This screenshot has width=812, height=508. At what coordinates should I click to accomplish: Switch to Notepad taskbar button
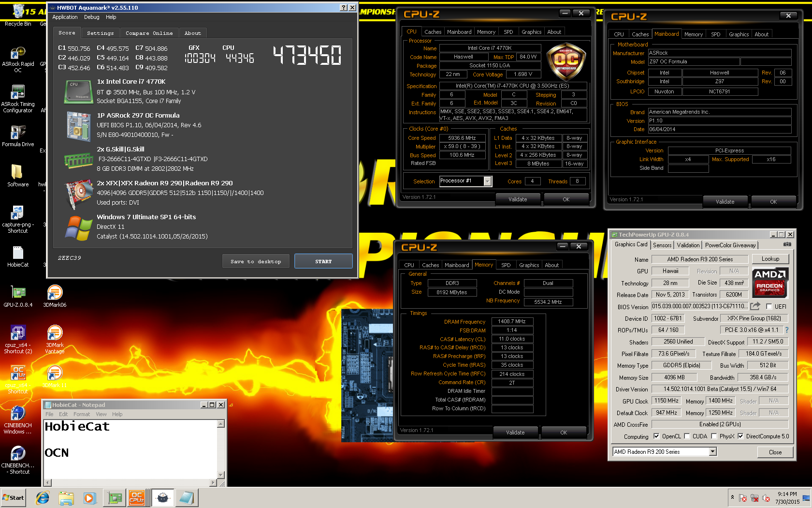186,498
